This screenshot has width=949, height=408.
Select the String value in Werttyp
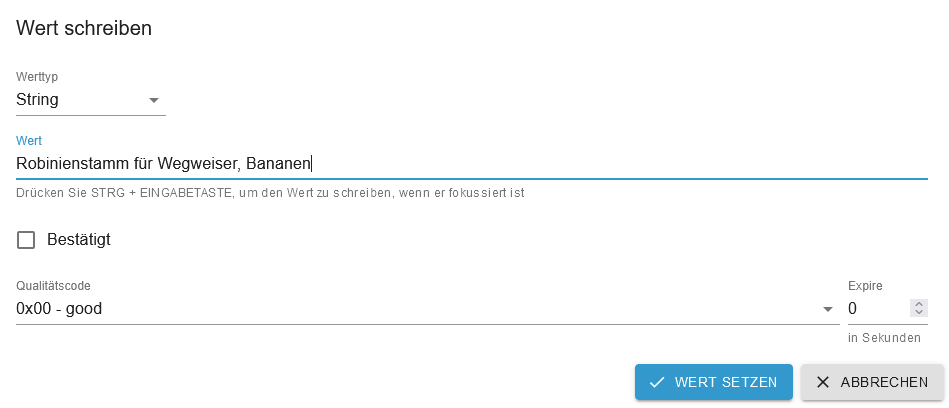point(38,99)
